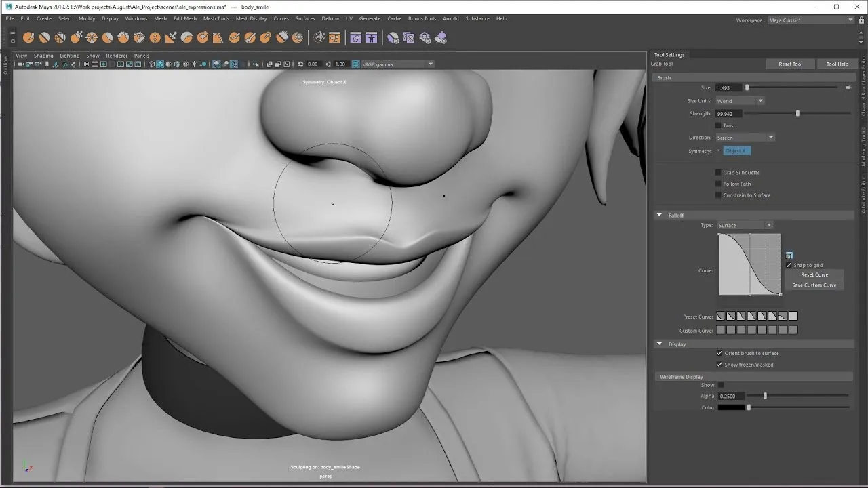The height and width of the screenshot is (488, 868).
Task: Click Save Custom Curve button
Action: point(814,285)
